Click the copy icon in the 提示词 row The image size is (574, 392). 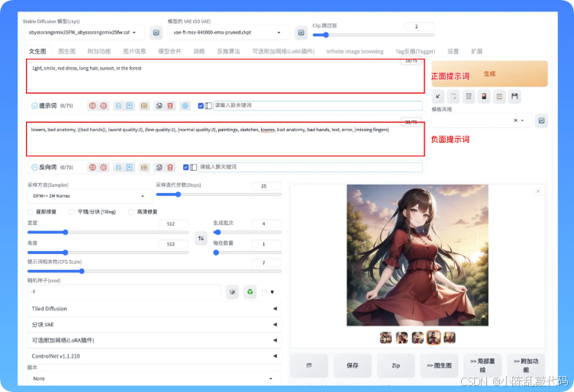160,106
